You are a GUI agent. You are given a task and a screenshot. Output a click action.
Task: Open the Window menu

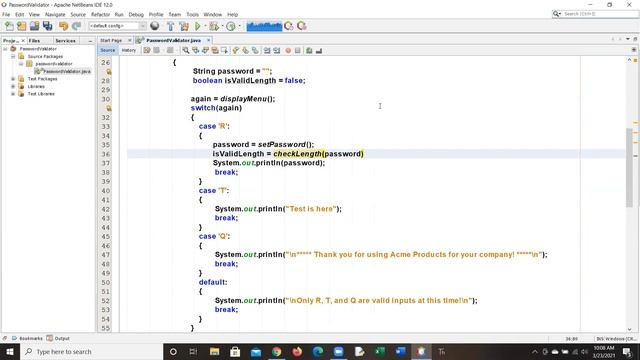pyautogui.click(x=213, y=14)
